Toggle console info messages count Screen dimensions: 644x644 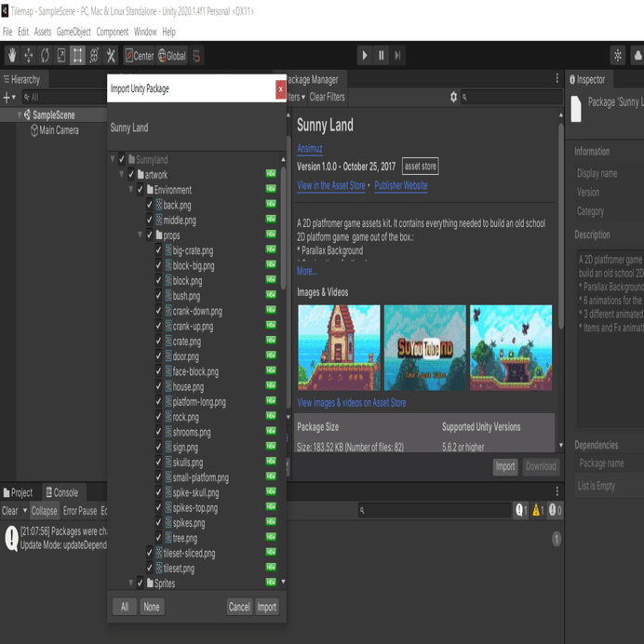521,511
